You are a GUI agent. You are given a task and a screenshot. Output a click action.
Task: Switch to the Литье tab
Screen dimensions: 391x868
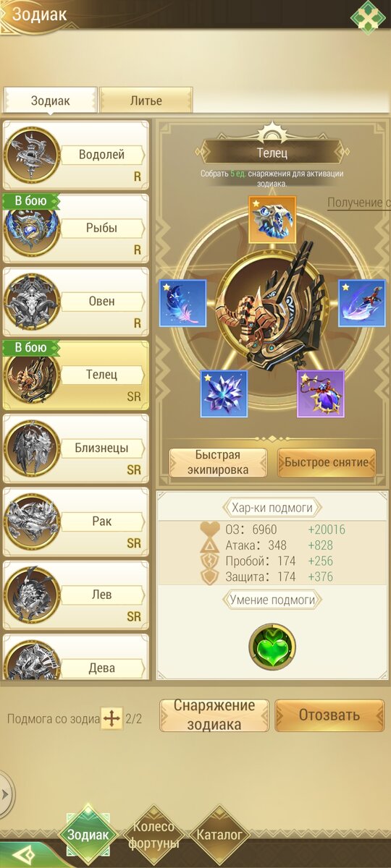[x=146, y=101]
